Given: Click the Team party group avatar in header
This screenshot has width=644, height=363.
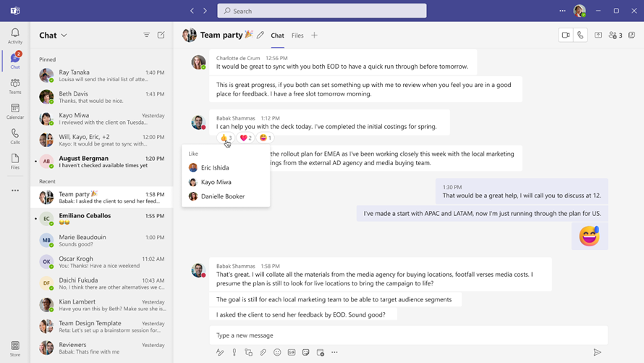Looking at the screenshot, I should (x=190, y=36).
